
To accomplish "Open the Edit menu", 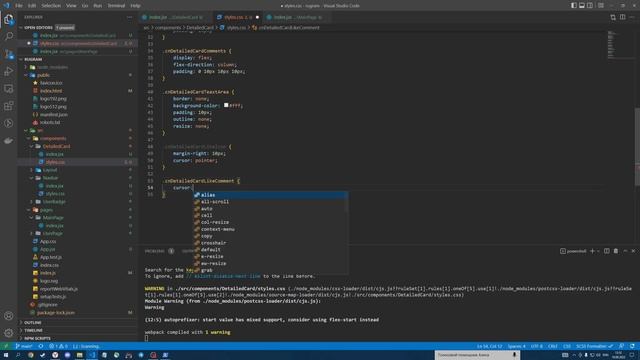I will click(32, 6).
